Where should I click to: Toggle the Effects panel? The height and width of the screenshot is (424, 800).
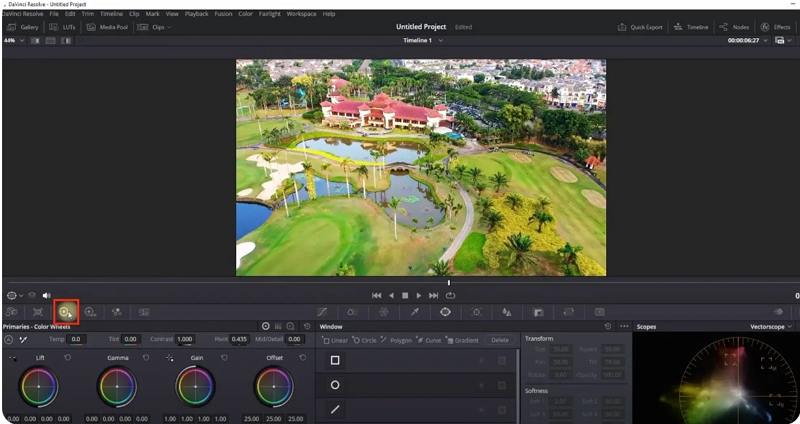(776, 27)
